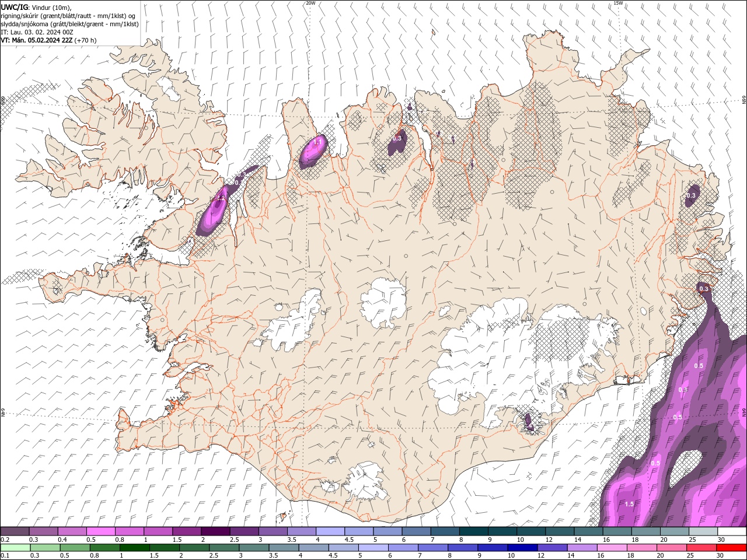The height and width of the screenshot is (560, 747).
Task: Click the red swatch ending the rain scale
Action: coord(731,548)
